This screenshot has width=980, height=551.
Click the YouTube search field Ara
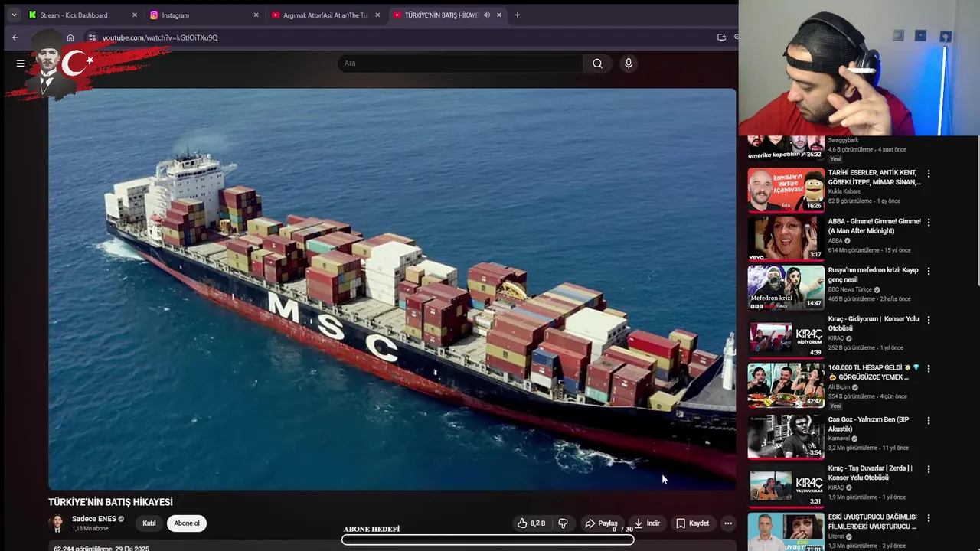(x=459, y=64)
